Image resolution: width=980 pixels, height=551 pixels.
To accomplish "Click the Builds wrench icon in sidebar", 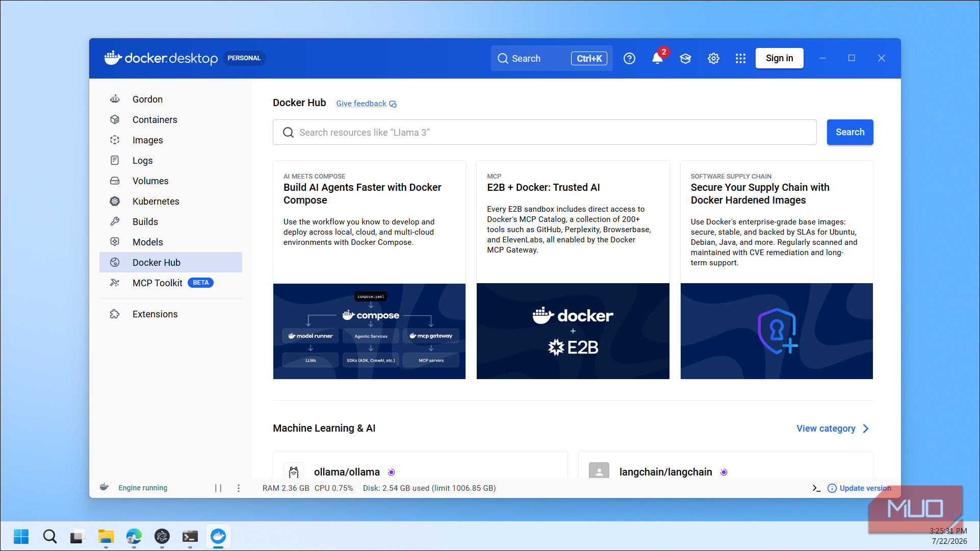I will tap(115, 221).
